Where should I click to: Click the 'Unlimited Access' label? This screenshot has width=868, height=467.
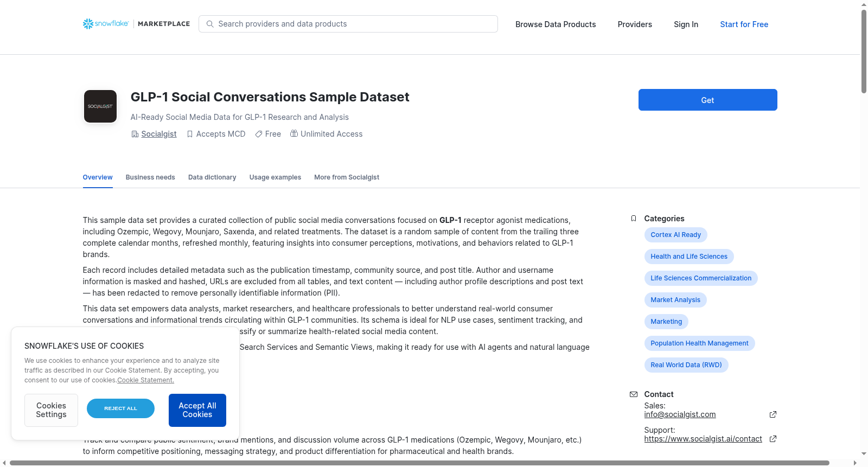pyautogui.click(x=331, y=134)
